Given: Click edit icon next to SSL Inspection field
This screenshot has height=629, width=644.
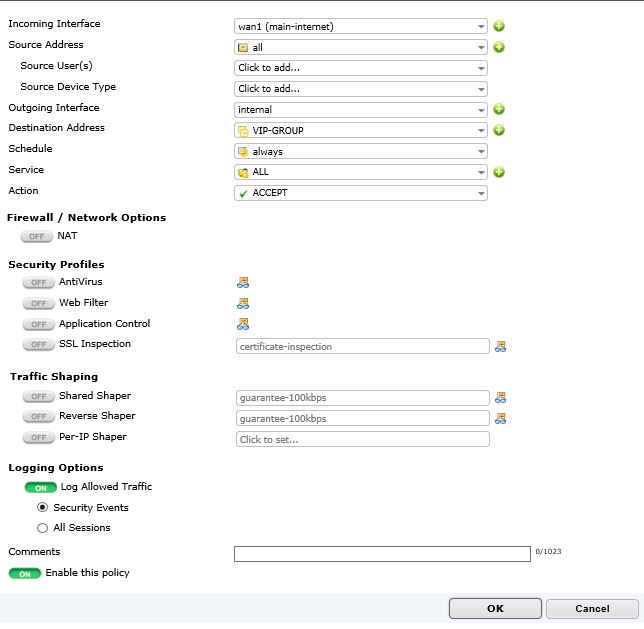Looking at the screenshot, I should coord(501,347).
